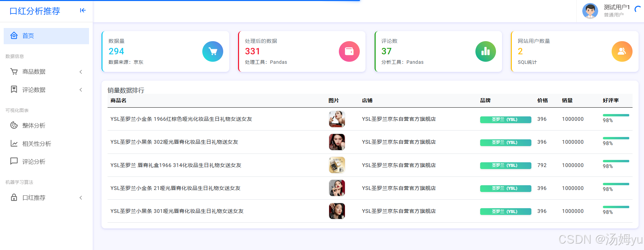Image resolution: width=644 pixels, height=250 pixels.
Task: Click the green bar chart icon in 评论数 card
Action: (x=486, y=51)
